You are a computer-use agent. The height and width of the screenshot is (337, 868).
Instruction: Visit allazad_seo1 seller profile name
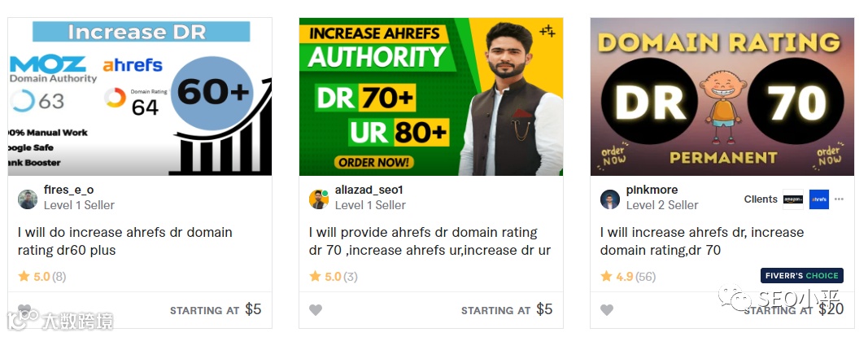pos(369,190)
